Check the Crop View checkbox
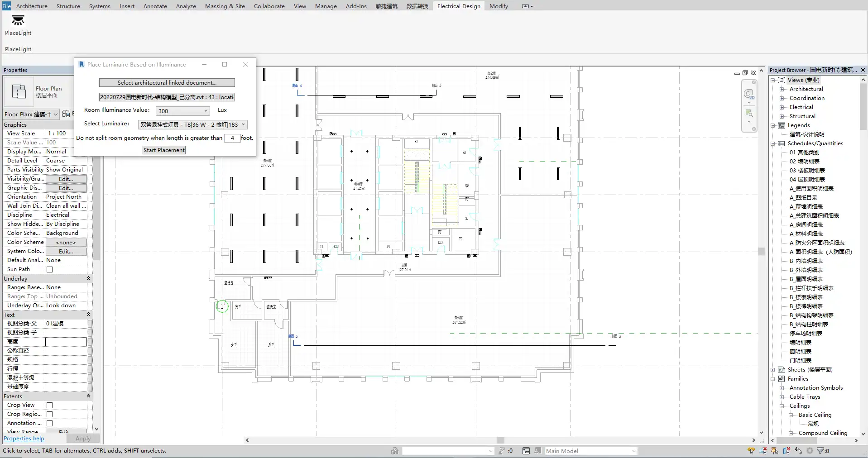 click(50, 405)
